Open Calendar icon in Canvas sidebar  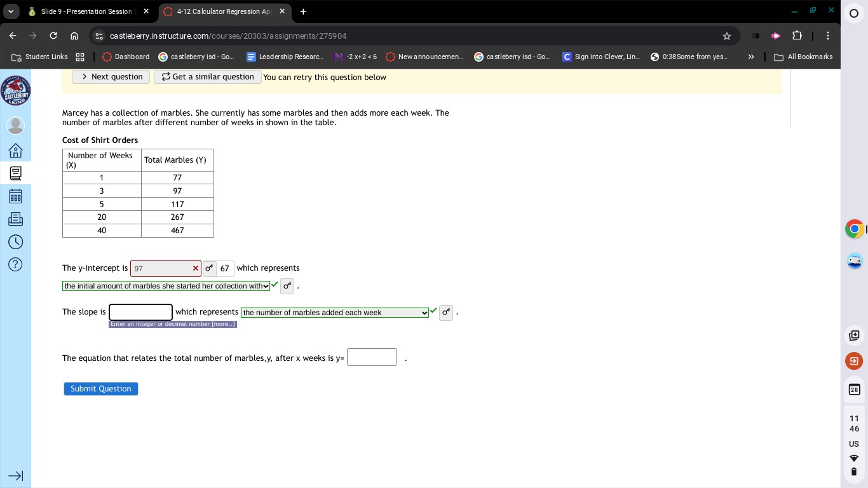coord(15,196)
